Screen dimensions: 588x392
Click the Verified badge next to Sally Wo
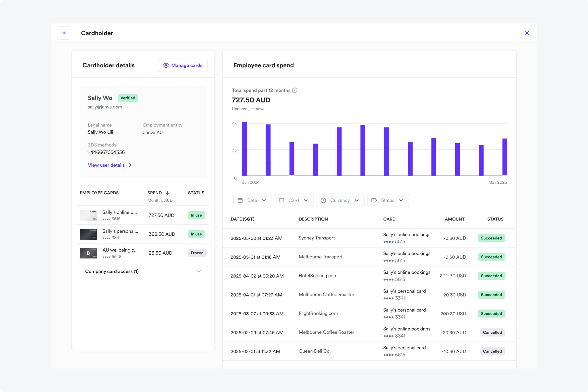[x=128, y=98]
